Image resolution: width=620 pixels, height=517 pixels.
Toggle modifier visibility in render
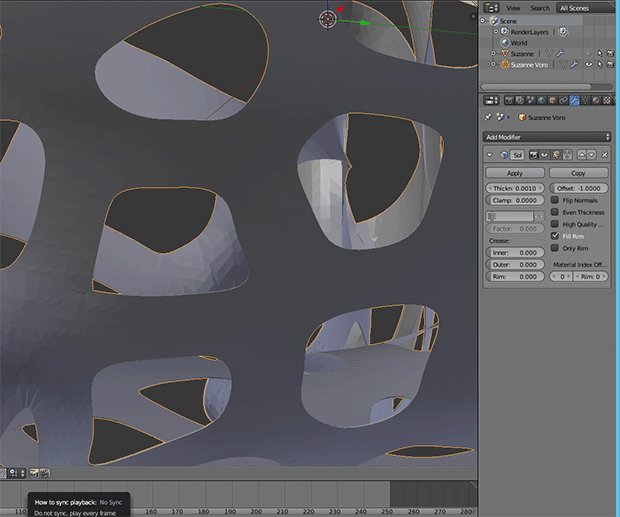click(533, 155)
